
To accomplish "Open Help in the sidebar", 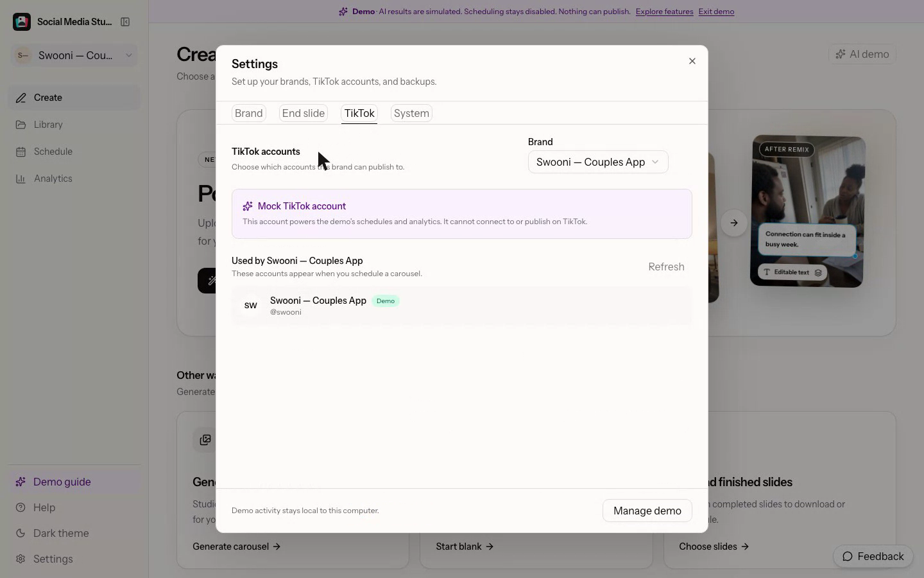I will click(x=74, y=507).
